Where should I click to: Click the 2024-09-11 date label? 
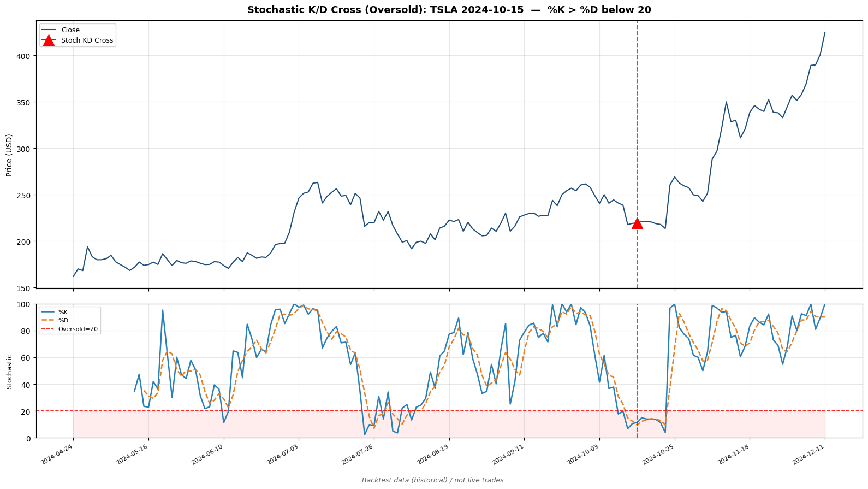pyautogui.click(x=509, y=455)
